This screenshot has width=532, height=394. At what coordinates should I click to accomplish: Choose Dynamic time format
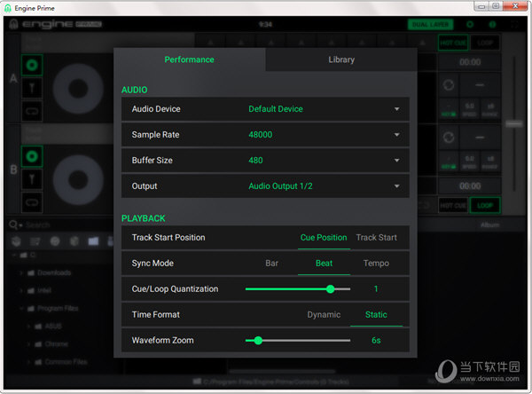pyautogui.click(x=324, y=314)
